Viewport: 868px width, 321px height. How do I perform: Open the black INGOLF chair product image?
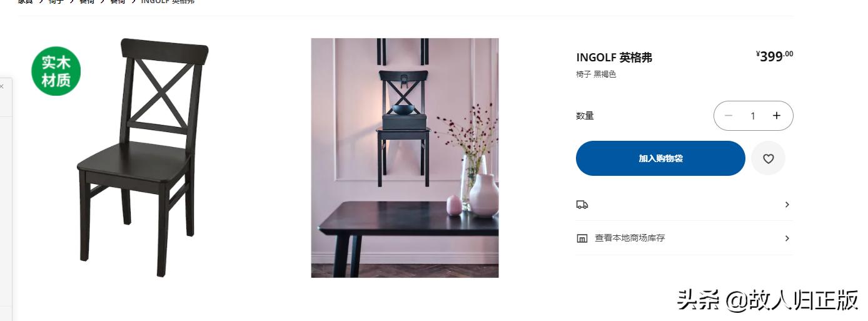143,158
